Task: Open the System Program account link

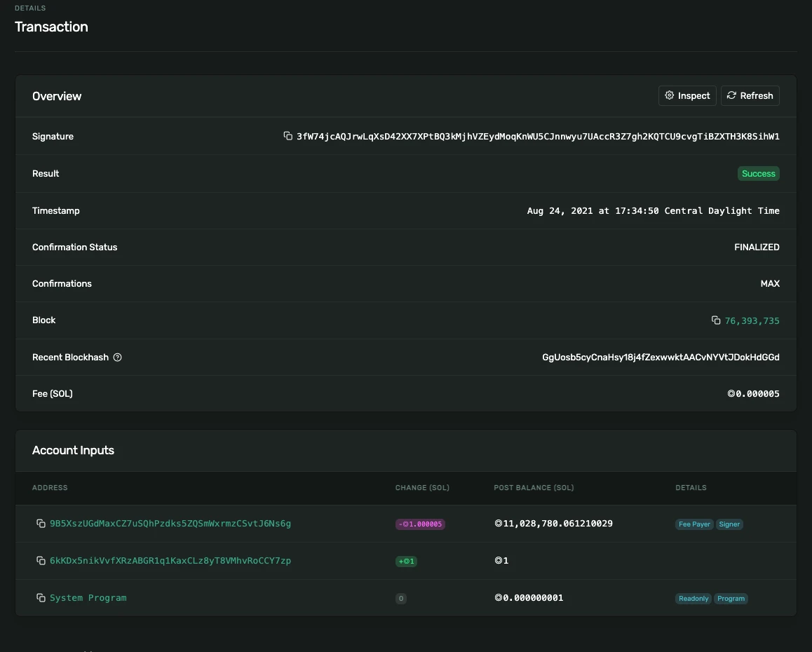Action: point(88,598)
